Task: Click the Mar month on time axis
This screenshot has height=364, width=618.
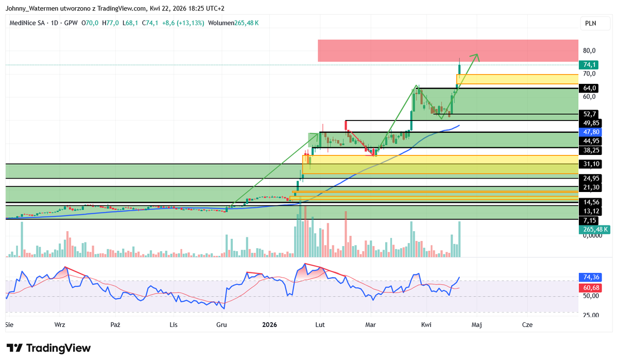Action: [371, 325]
